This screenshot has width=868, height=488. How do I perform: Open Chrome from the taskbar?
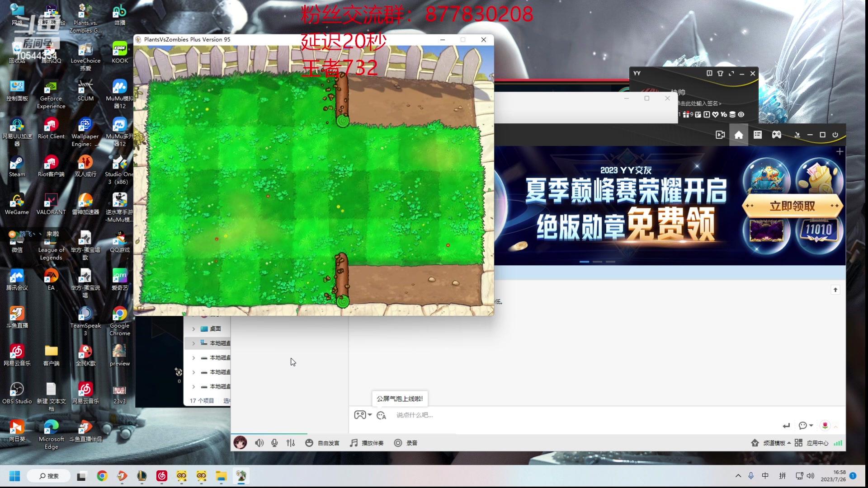(x=102, y=476)
